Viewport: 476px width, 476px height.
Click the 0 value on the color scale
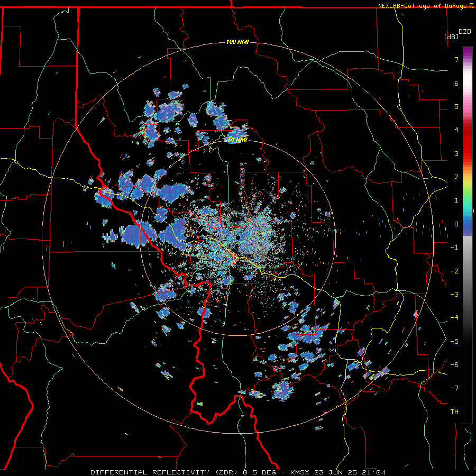click(456, 224)
